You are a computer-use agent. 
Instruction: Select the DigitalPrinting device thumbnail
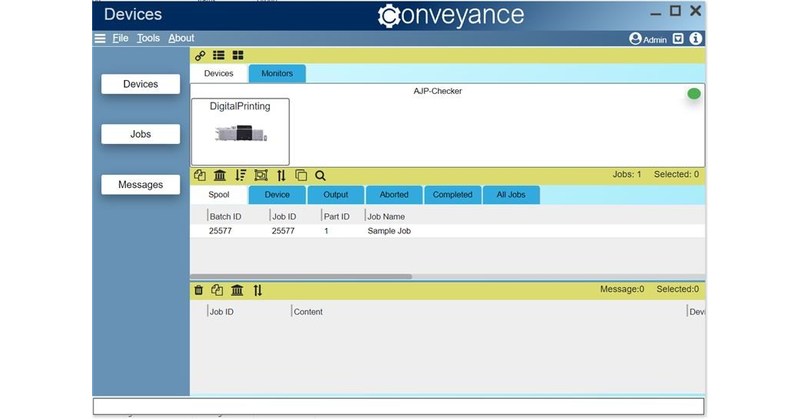240,132
